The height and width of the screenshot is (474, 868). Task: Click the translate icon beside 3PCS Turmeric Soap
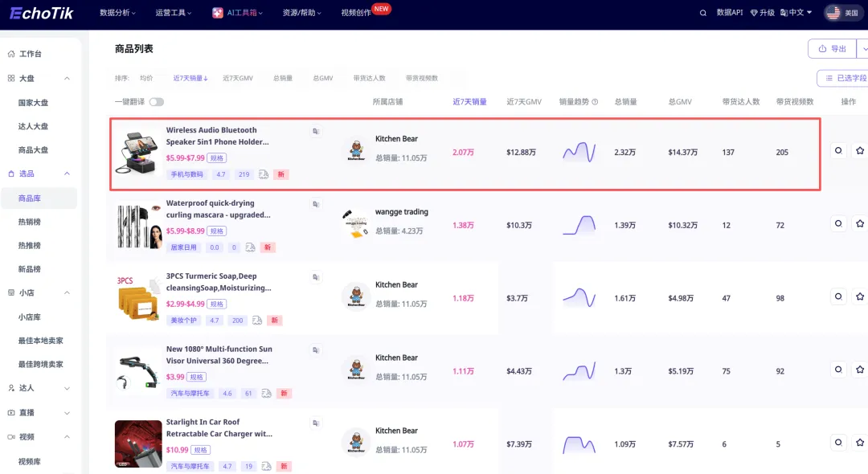(316, 277)
